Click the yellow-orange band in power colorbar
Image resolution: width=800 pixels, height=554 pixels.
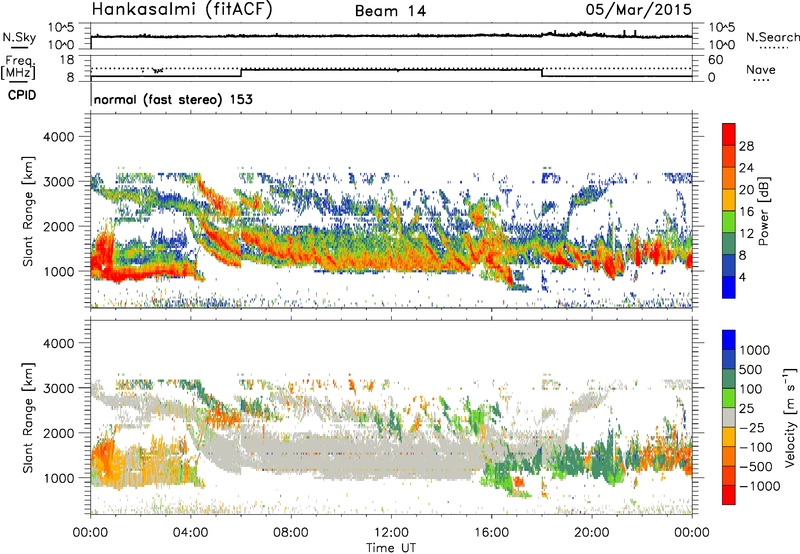pyautogui.click(x=729, y=200)
